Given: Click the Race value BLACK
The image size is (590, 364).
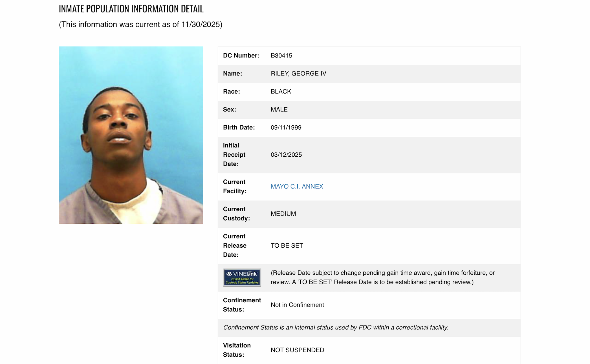Looking at the screenshot, I should [x=281, y=92].
